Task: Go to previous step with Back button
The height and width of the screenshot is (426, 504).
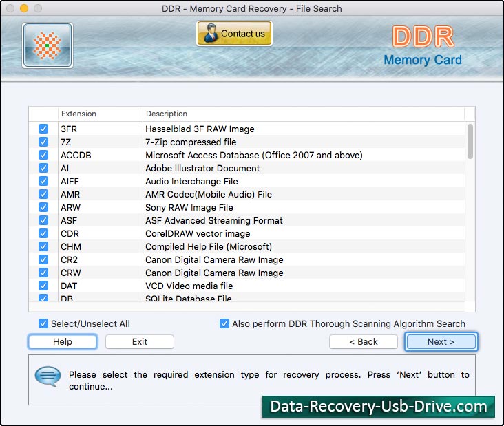Action: coord(364,341)
